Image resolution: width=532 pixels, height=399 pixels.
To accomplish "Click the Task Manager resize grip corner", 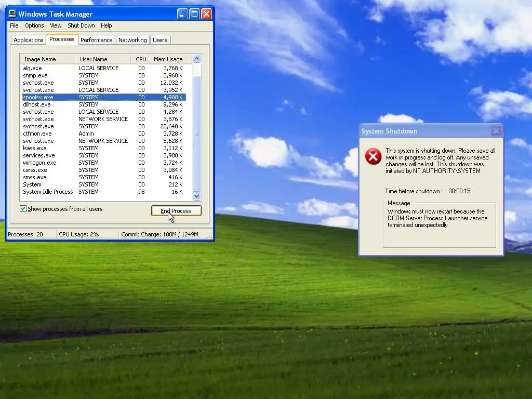I will point(210,235).
